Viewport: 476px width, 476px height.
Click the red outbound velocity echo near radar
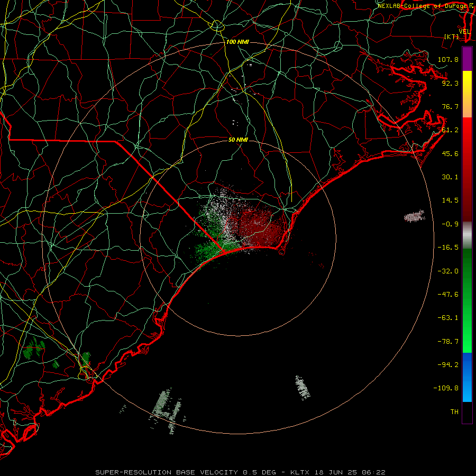(x=261, y=227)
